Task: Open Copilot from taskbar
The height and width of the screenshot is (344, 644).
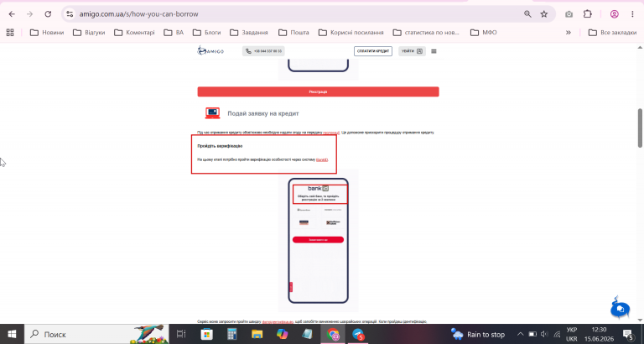Action: 282,334
